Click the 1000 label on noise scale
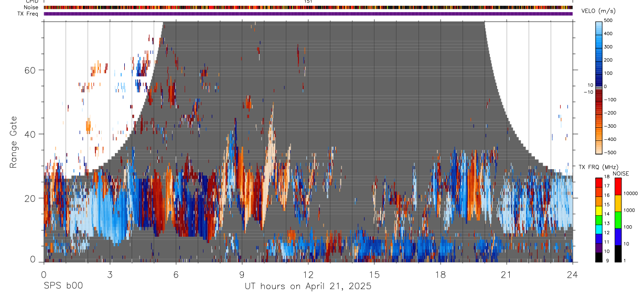Viewport: 644px width, 297px height. point(629,210)
